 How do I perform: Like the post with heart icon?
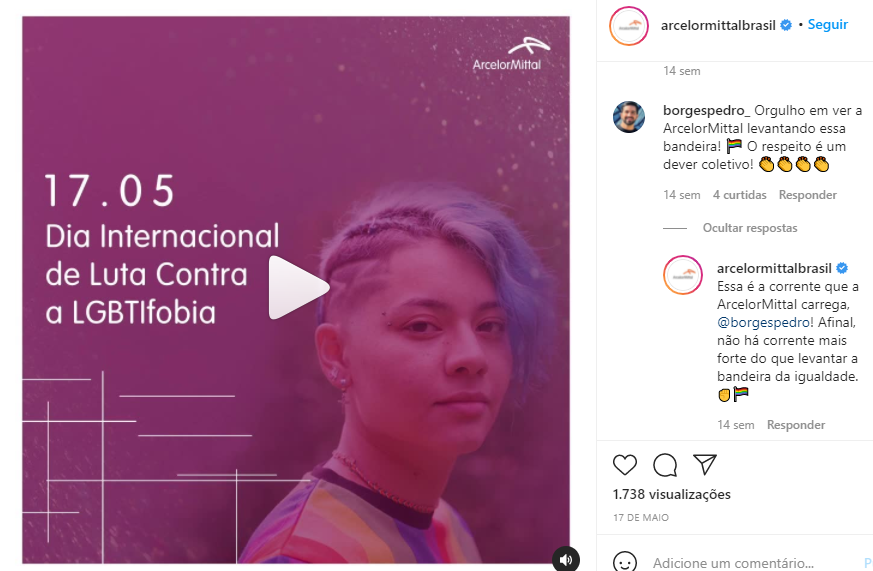(625, 465)
